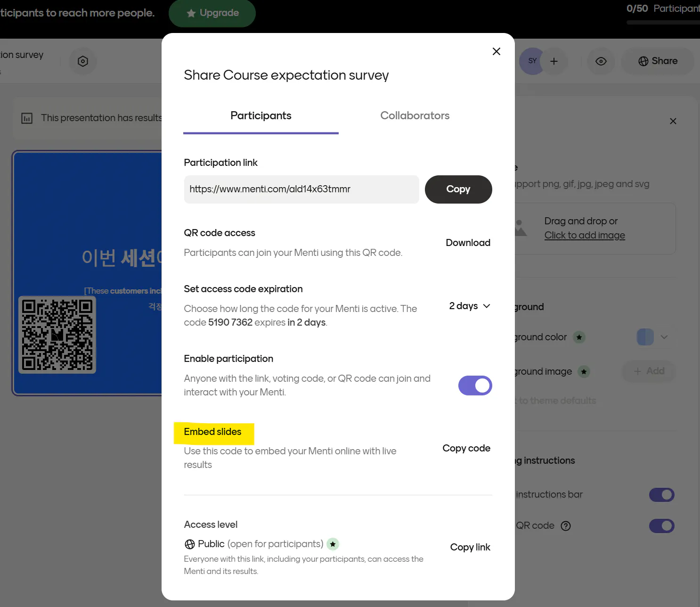The width and height of the screenshot is (700, 607).
Task: Toggle the QR code switch off
Action: tap(662, 526)
